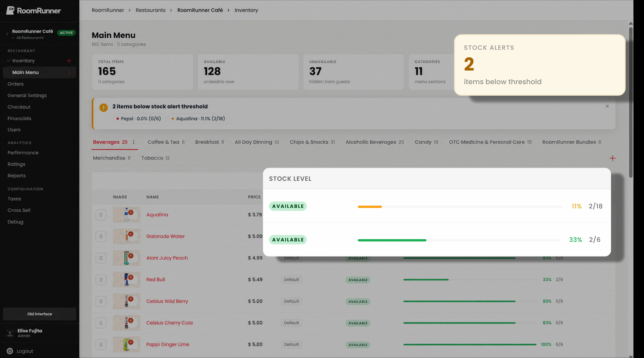The width and height of the screenshot is (644, 358).
Task: Open Orders in sidebar
Action: point(16,84)
